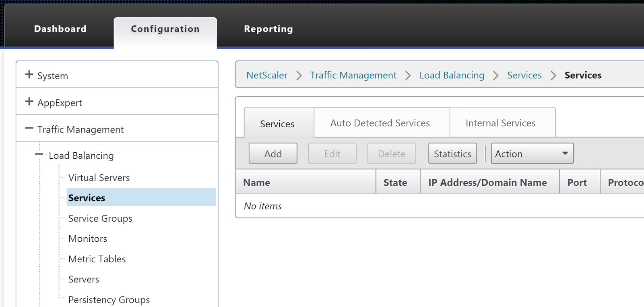Expand the System node plus icon
The image size is (644, 307).
click(x=29, y=74)
